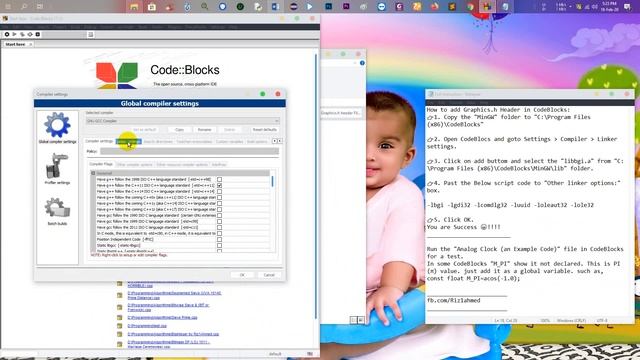The image size is (640, 360).
Task: Open Windows Start button on taskbar
Action: (x=8, y=6)
